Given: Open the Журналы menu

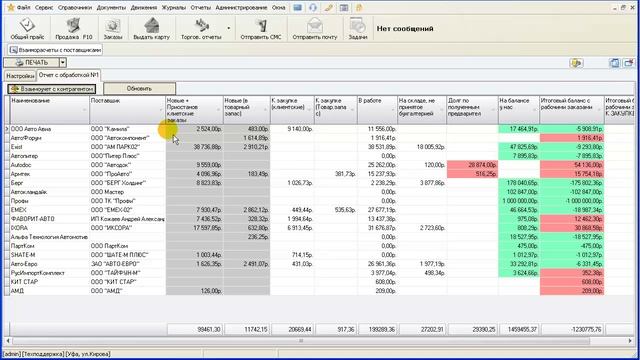Looking at the screenshot, I should pyautogui.click(x=173, y=7).
